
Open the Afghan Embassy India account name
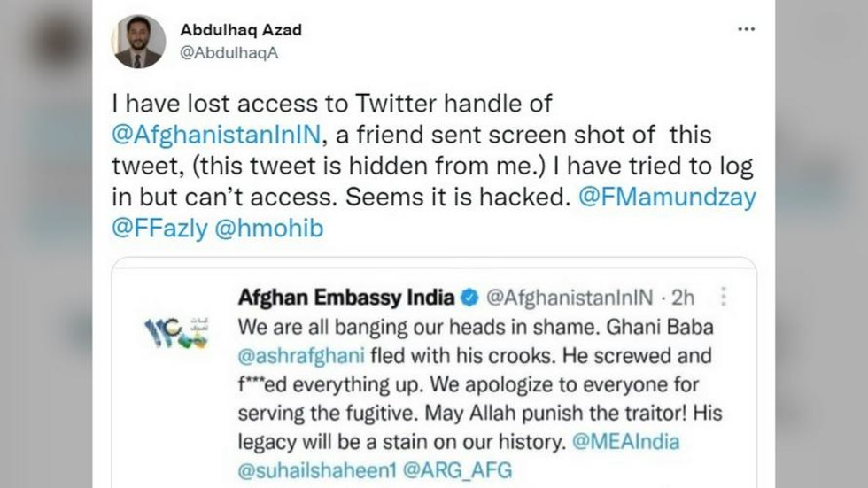pyautogui.click(x=346, y=296)
